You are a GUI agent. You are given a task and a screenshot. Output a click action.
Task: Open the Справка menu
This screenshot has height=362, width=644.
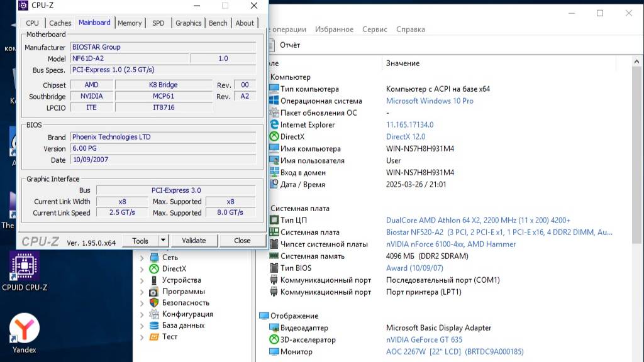[410, 29]
